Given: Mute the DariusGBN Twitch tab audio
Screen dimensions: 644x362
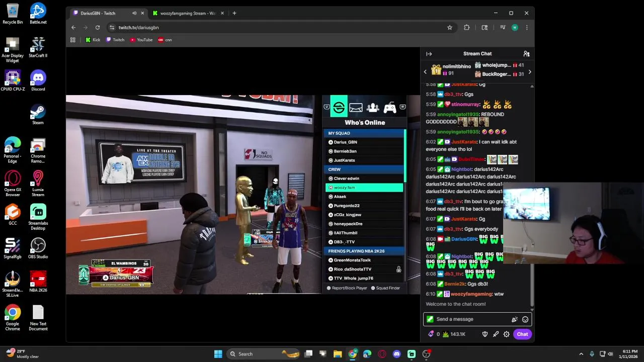Looking at the screenshot, I should 134,13.
